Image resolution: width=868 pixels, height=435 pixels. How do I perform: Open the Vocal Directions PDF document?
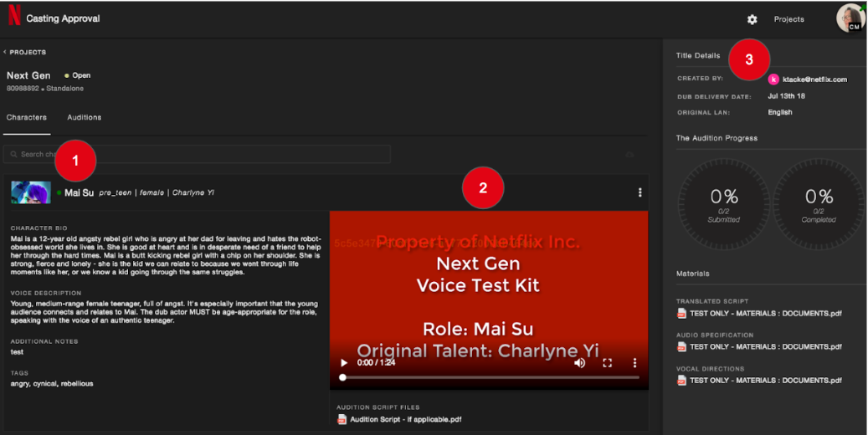point(766,381)
